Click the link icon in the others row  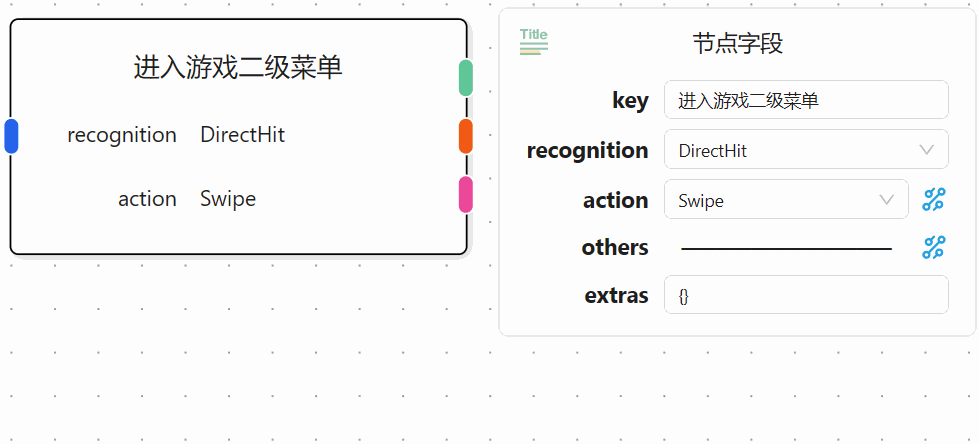[x=933, y=247]
